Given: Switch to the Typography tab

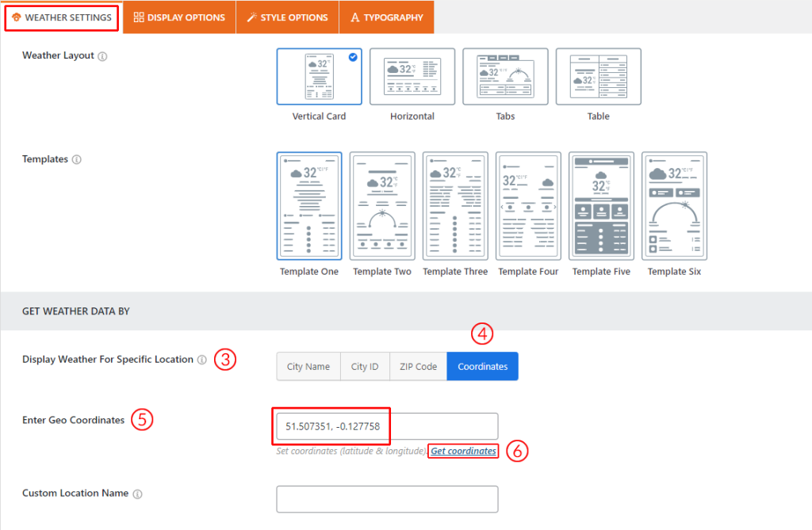Looking at the screenshot, I should click(x=386, y=17).
